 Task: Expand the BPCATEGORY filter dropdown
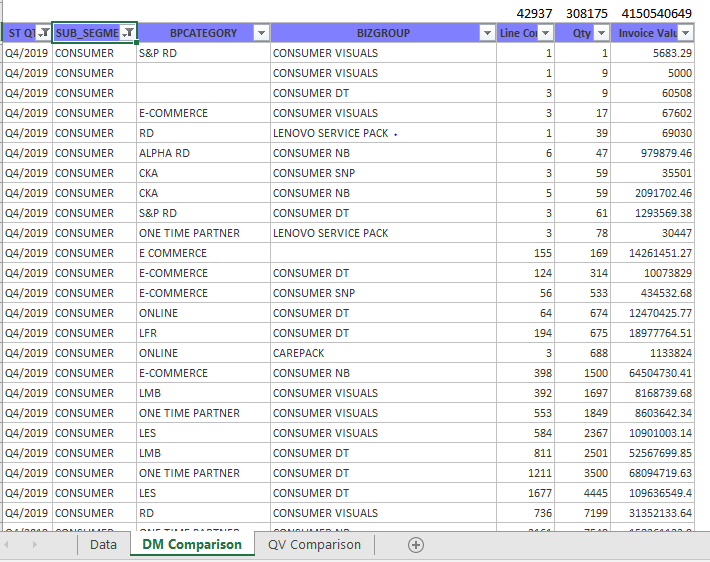[261, 33]
